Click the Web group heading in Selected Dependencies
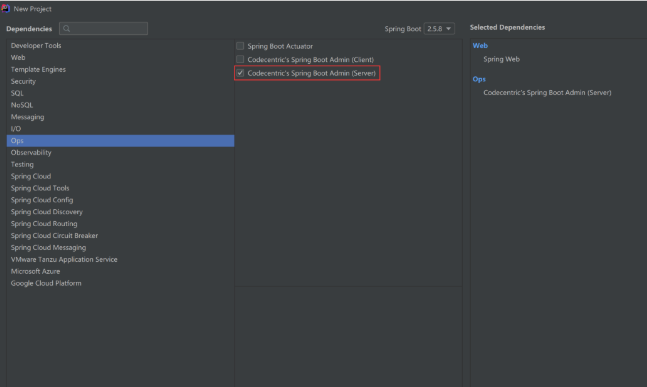 [480, 45]
